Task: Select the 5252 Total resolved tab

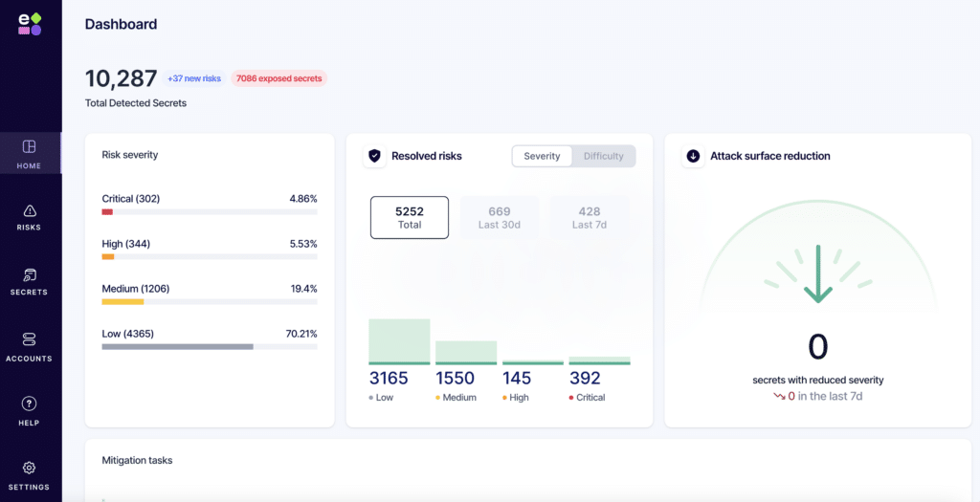Action: tap(409, 217)
